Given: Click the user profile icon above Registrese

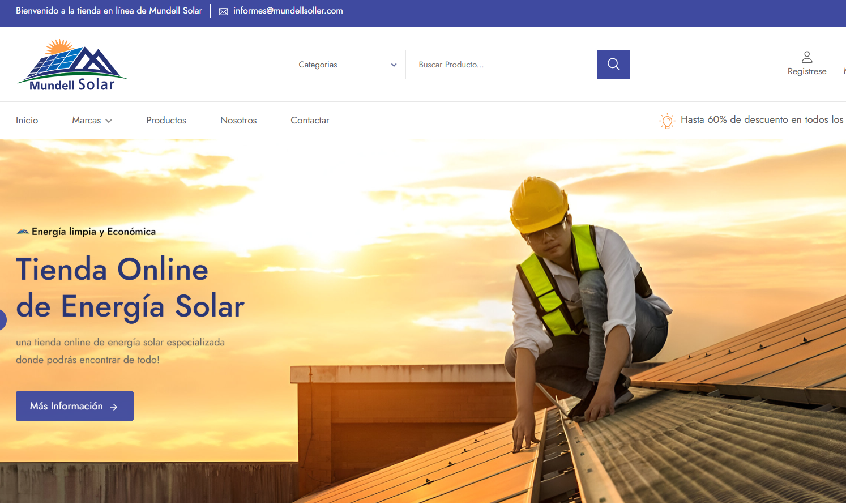Looking at the screenshot, I should pyautogui.click(x=807, y=57).
